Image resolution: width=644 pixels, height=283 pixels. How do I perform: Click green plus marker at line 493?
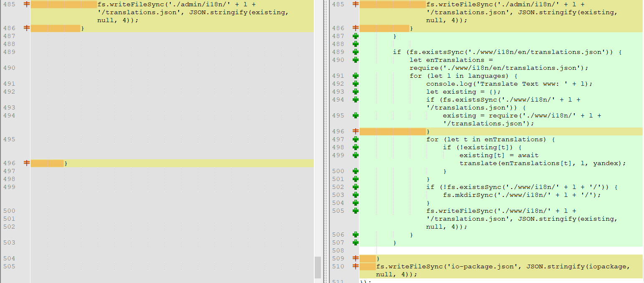coord(356,92)
